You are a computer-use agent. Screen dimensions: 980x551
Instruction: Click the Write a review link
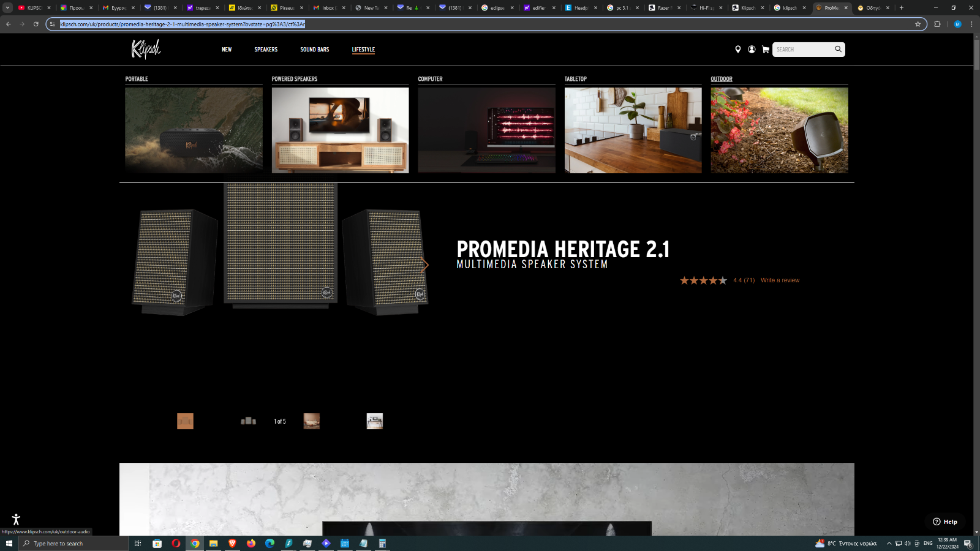point(780,280)
